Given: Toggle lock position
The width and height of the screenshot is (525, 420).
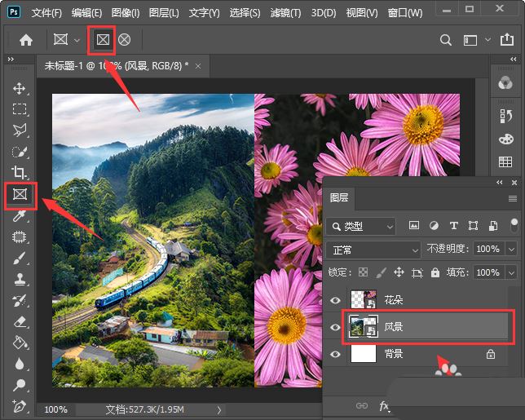Looking at the screenshot, I should coord(399,272).
